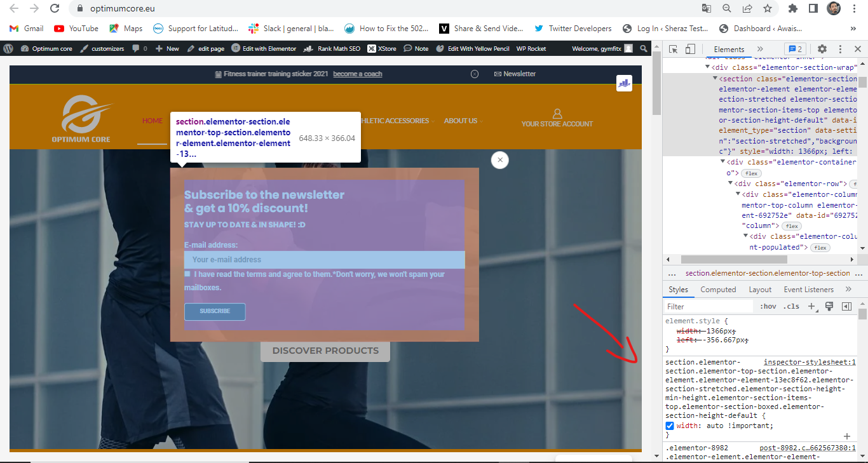Close the DevTools panel

(857, 49)
